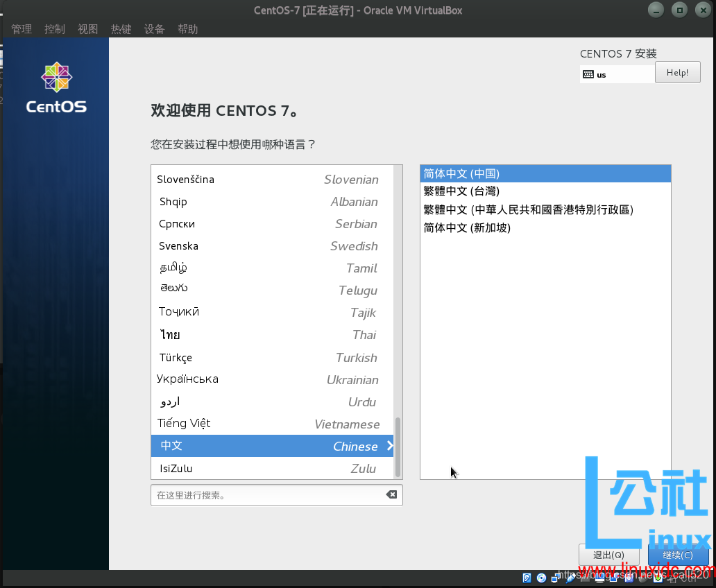The width and height of the screenshot is (716, 588).
Task: Click the network adapter status icon
Action: (556, 578)
